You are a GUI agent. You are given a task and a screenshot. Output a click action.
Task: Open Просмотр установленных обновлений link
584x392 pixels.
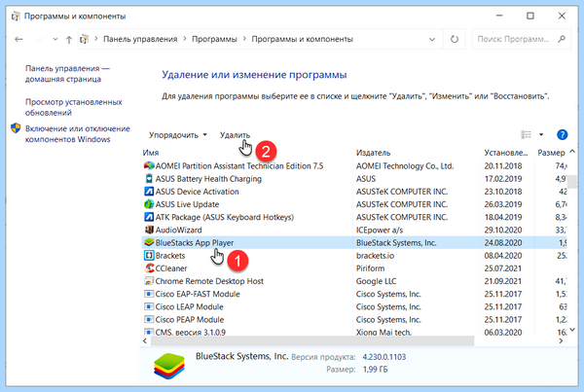pyautogui.click(x=74, y=107)
